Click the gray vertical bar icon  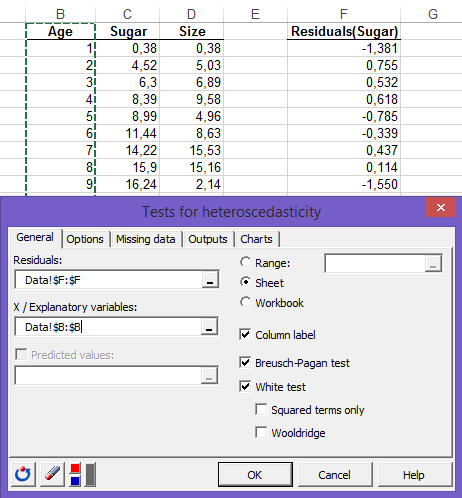[90, 474]
